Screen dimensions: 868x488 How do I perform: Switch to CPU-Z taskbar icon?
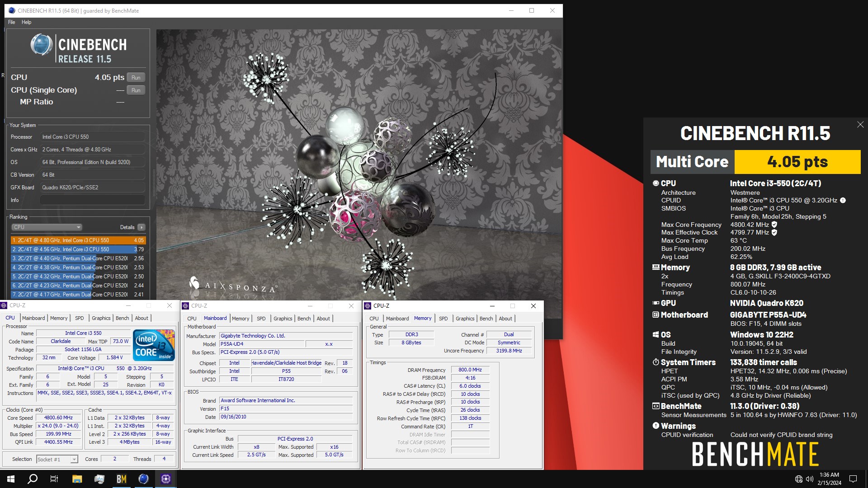[165, 479]
